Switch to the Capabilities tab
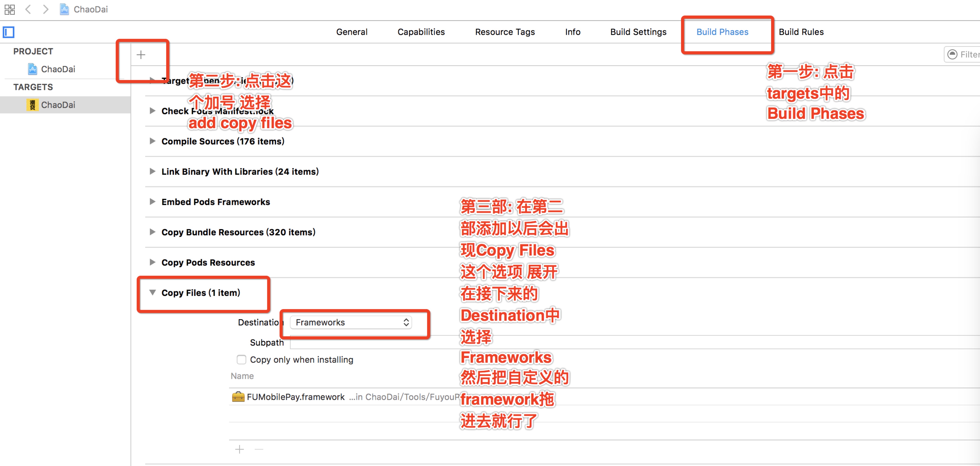This screenshot has width=980, height=466. [x=421, y=32]
